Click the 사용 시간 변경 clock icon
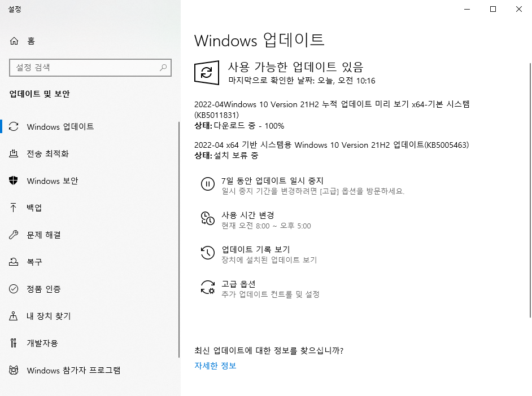Viewport: 532px width, 396px height. 208,218
